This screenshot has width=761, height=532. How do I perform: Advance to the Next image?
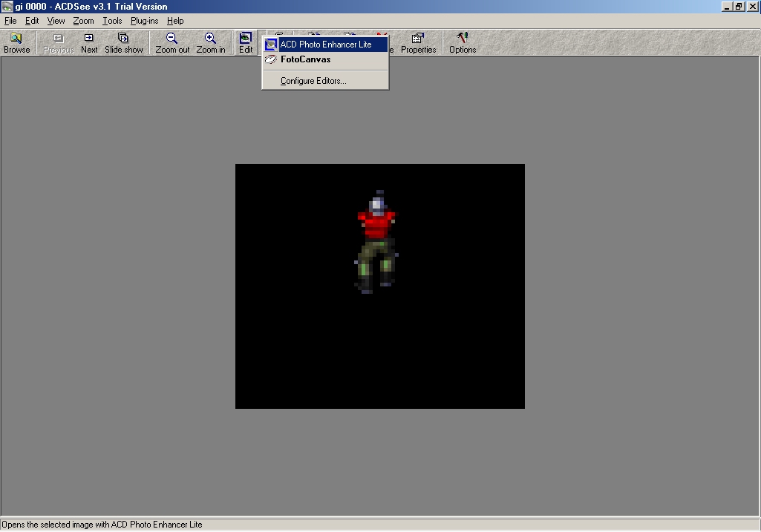click(89, 43)
